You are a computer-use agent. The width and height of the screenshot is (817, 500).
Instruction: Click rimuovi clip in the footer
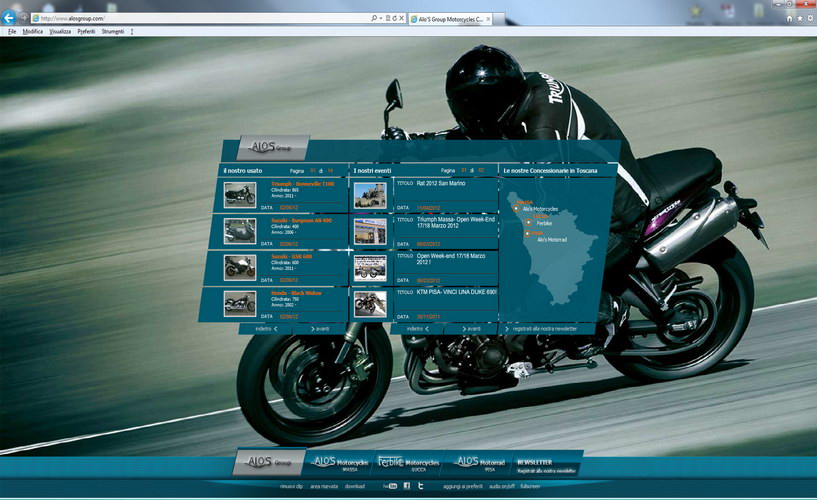click(291, 486)
